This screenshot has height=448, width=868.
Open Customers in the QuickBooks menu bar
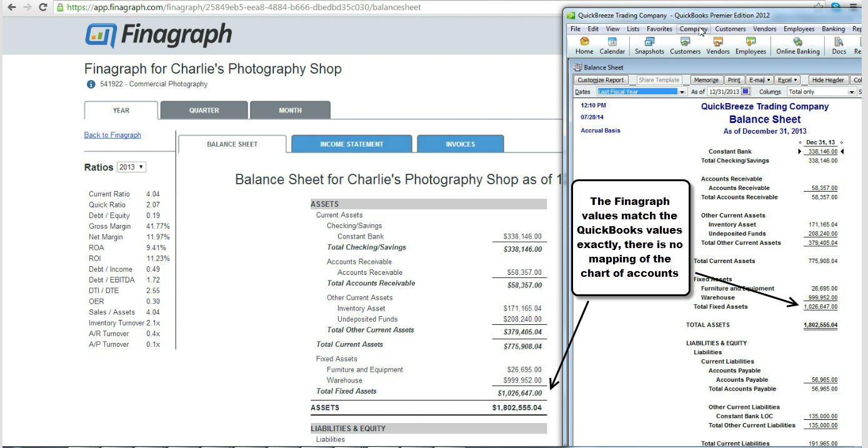pos(731,29)
